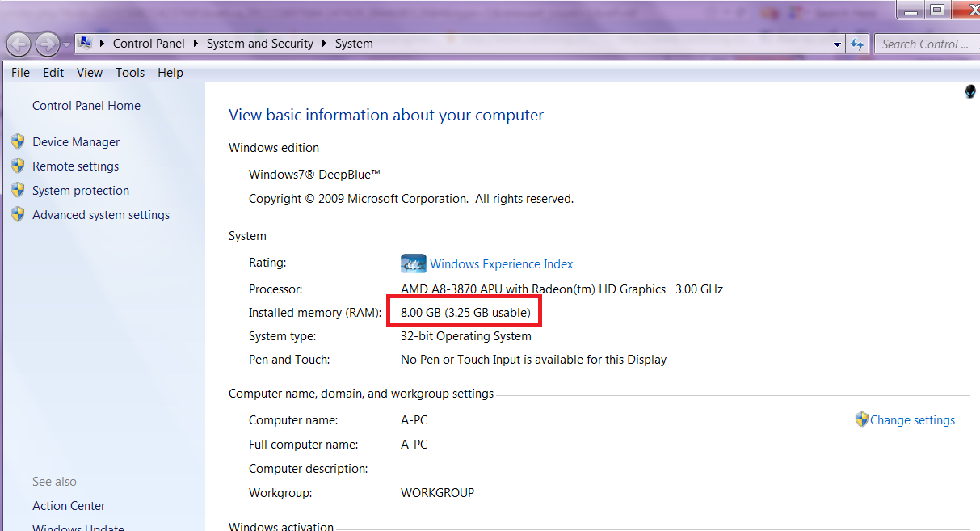Click the 'Installed memory (RAM):' label
This screenshot has height=531, width=980.
coord(315,313)
